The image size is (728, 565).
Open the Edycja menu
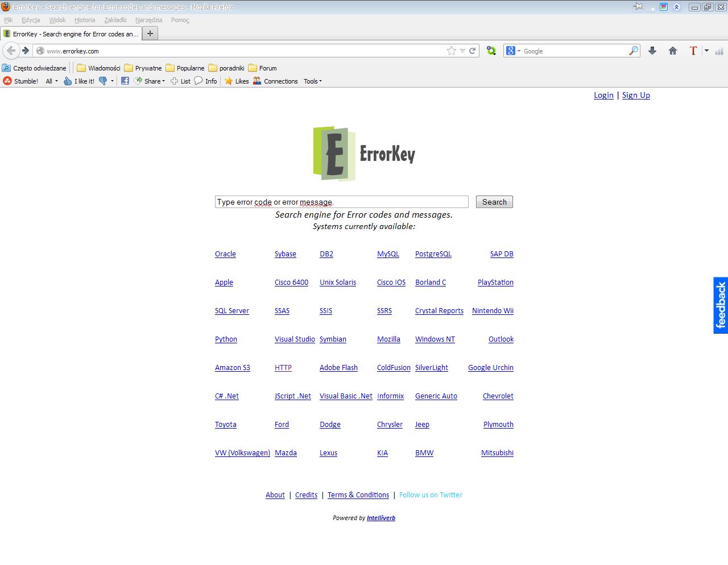click(31, 20)
